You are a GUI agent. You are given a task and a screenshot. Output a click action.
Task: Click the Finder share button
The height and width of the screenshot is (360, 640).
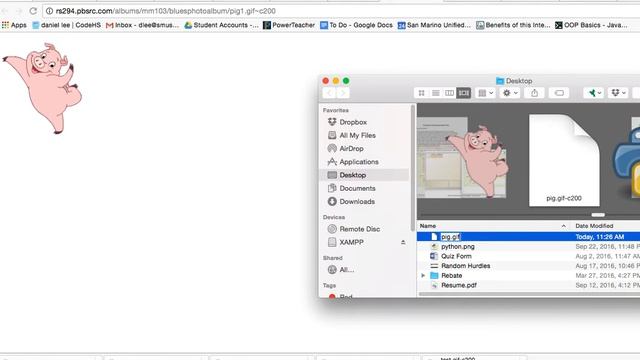pyautogui.click(x=534, y=93)
